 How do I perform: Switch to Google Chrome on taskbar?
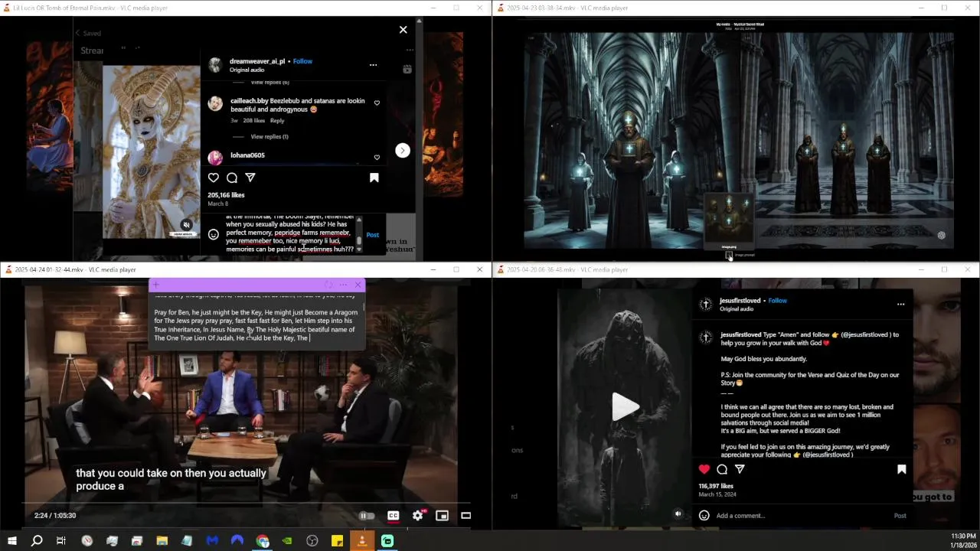tap(263, 541)
